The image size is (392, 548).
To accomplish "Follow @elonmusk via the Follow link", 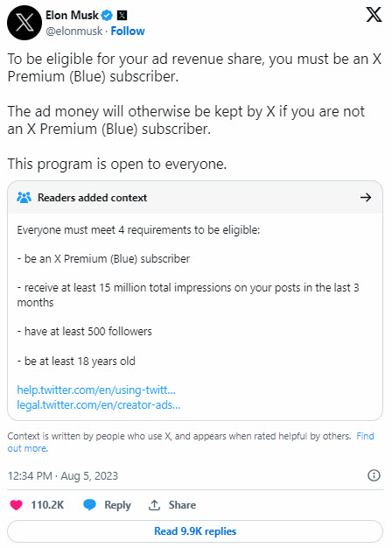I will pyautogui.click(x=128, y=32).
